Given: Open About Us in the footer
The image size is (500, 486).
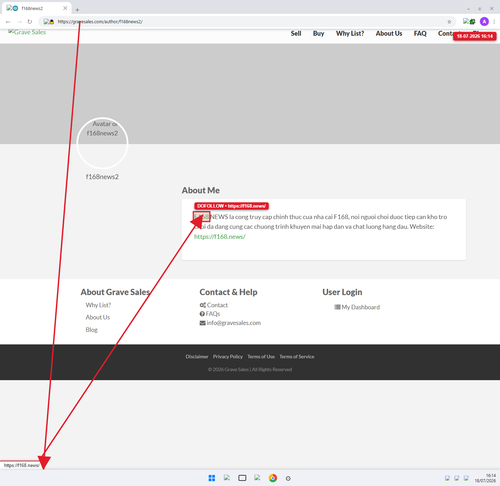Looking at the screenshot, I should [x=98, y=317].
